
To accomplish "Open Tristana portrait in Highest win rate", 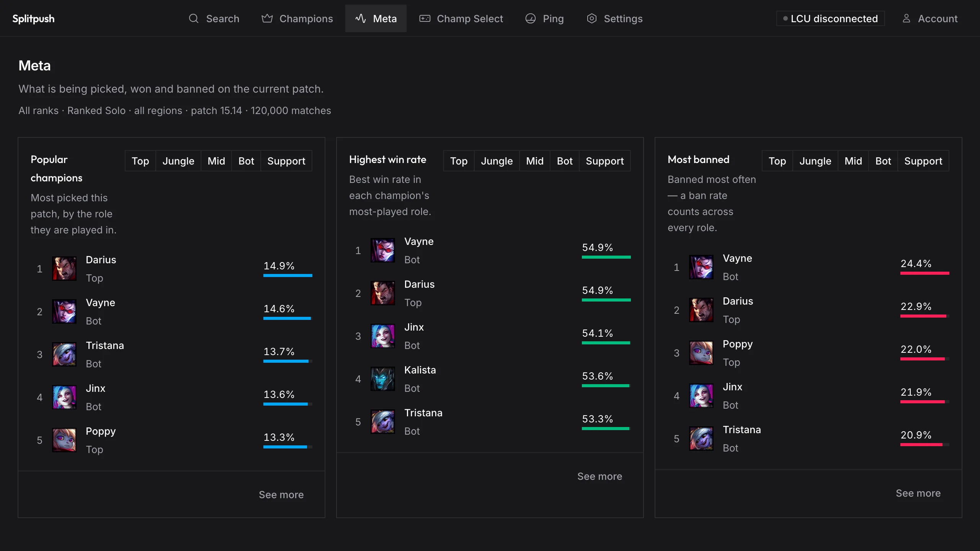I will 383,422.
